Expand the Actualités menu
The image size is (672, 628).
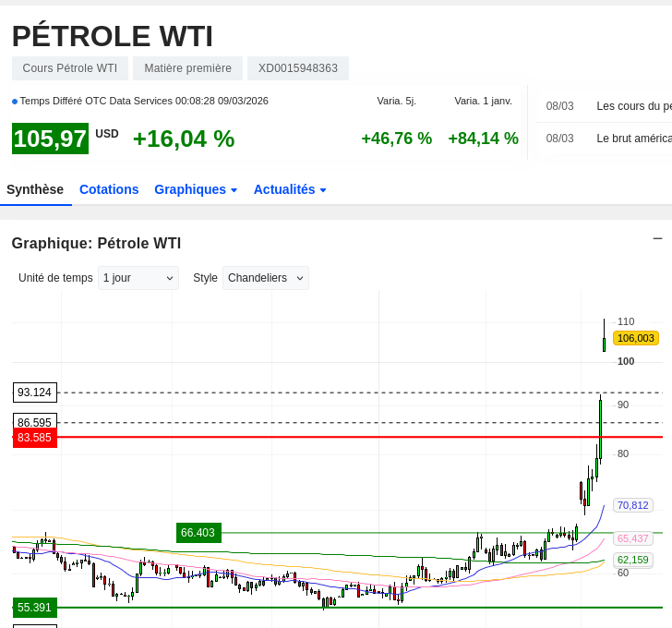290,189
